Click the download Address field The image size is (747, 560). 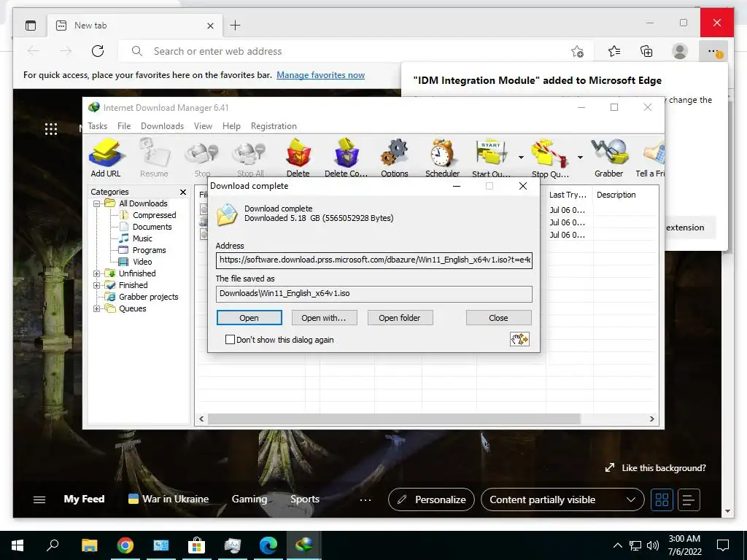tap(374, 260)
